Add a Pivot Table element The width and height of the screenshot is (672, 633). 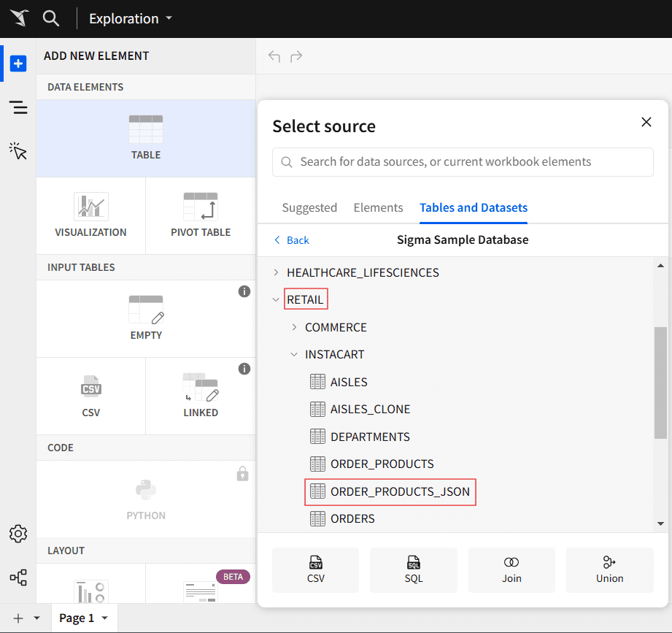click(201, 208)
